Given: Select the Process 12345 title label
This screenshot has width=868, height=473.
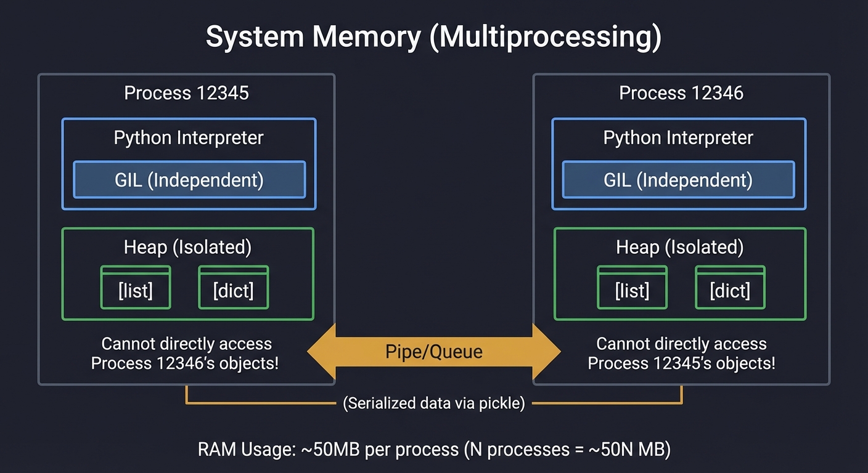Looking at the screenshot, I should click(187, 92).
